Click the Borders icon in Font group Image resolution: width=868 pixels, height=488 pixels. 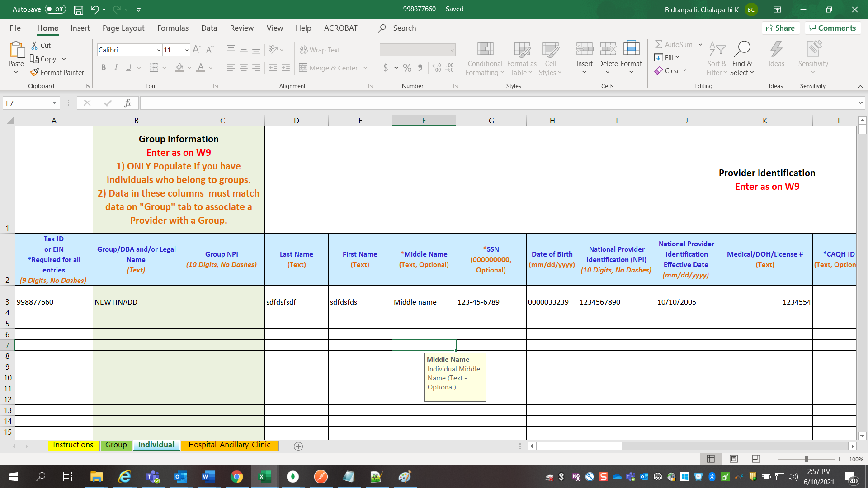click(x=154, y=68)
